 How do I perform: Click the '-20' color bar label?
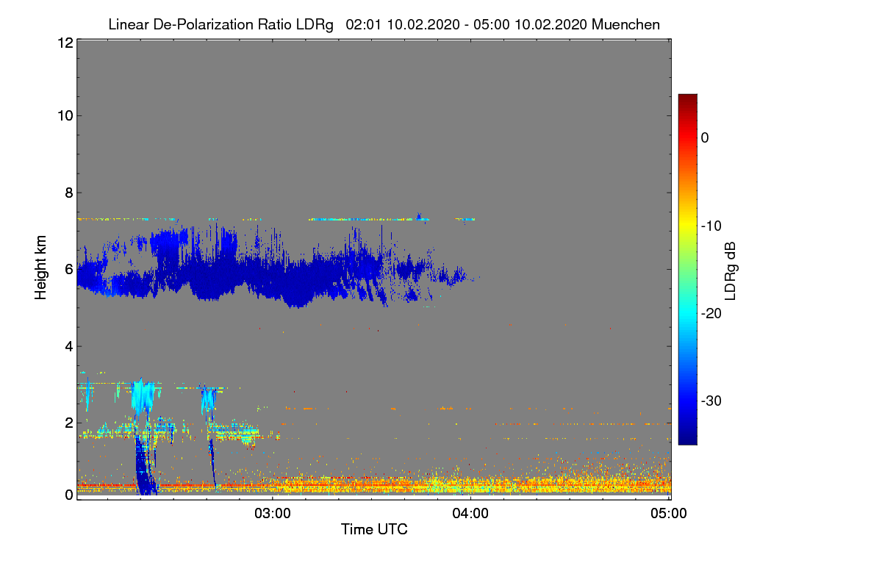[x=712, y=313]
